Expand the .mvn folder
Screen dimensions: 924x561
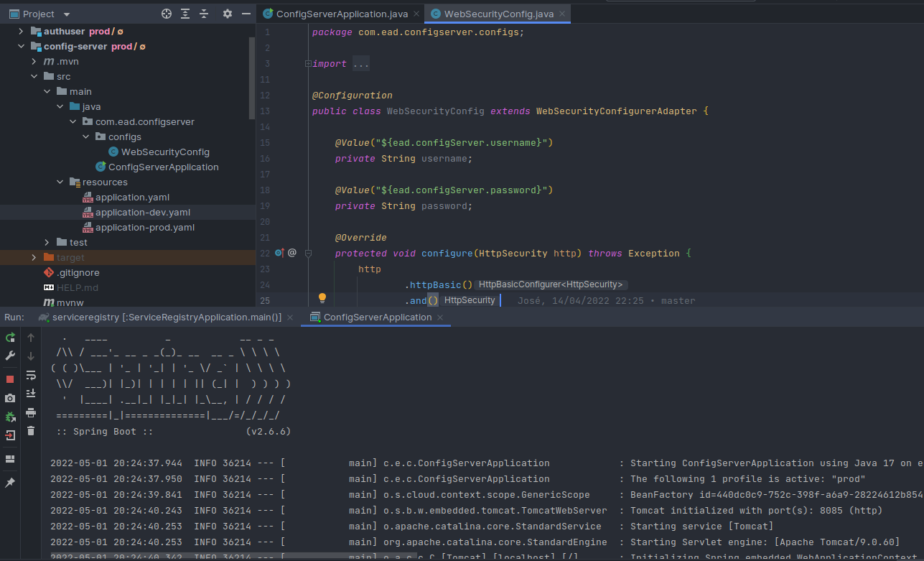(x=34, y=62)
